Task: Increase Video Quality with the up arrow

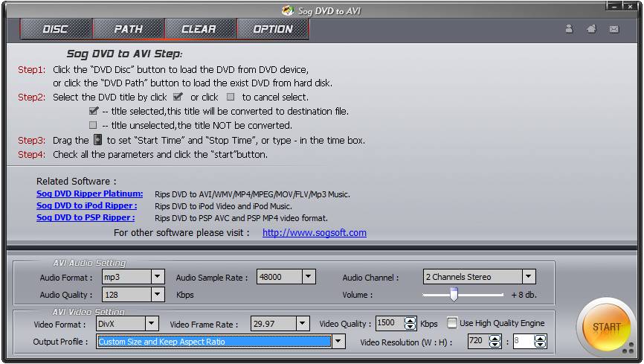Action: (x=410, y=320)
